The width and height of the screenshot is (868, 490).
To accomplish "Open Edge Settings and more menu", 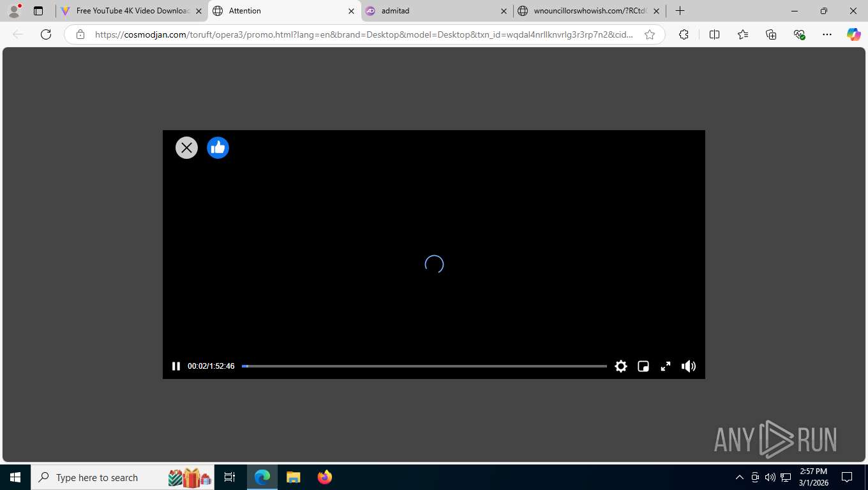I will [x=827, y=34].
